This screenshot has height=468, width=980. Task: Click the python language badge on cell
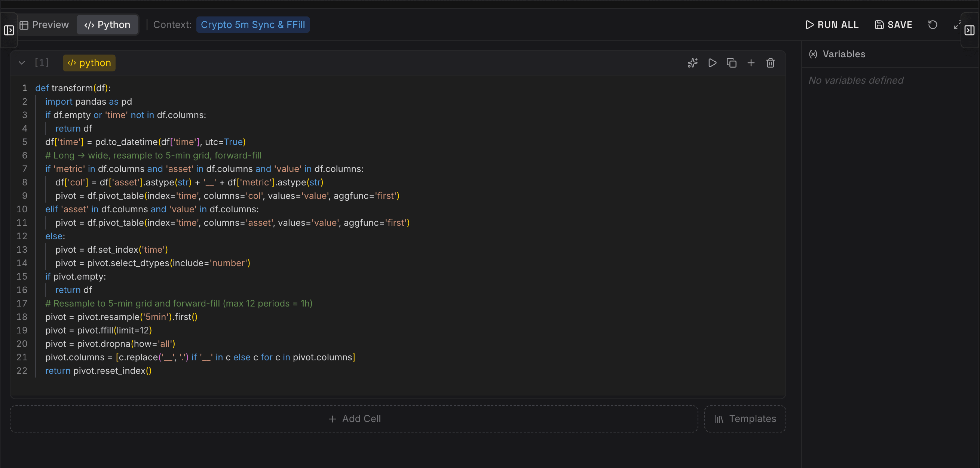click(89, 63)
